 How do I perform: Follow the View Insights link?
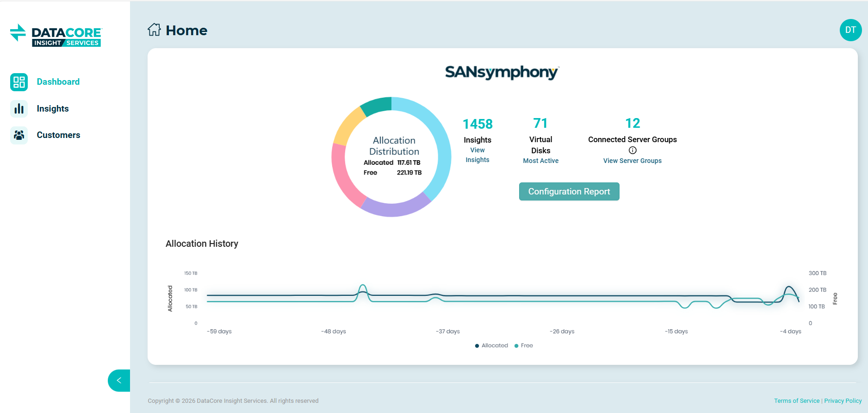477,155
